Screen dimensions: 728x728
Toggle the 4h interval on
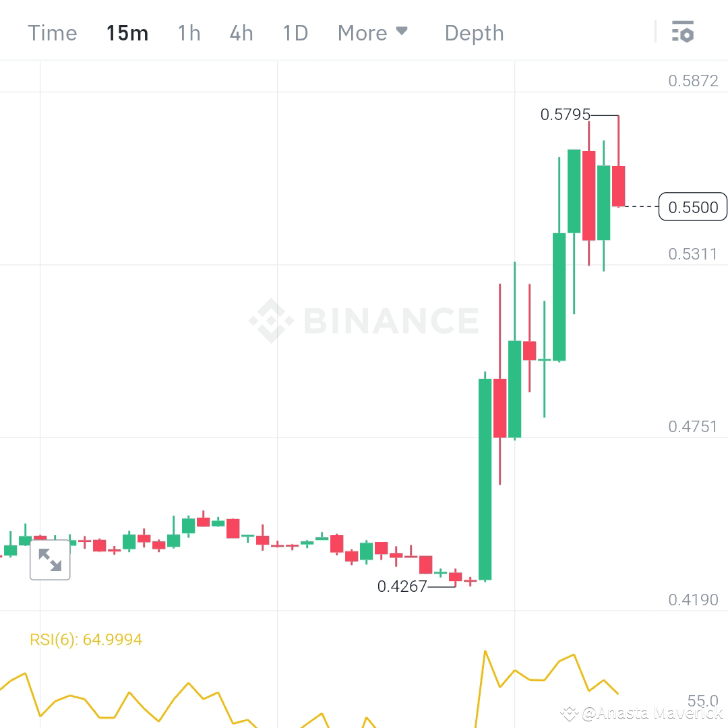241,32
